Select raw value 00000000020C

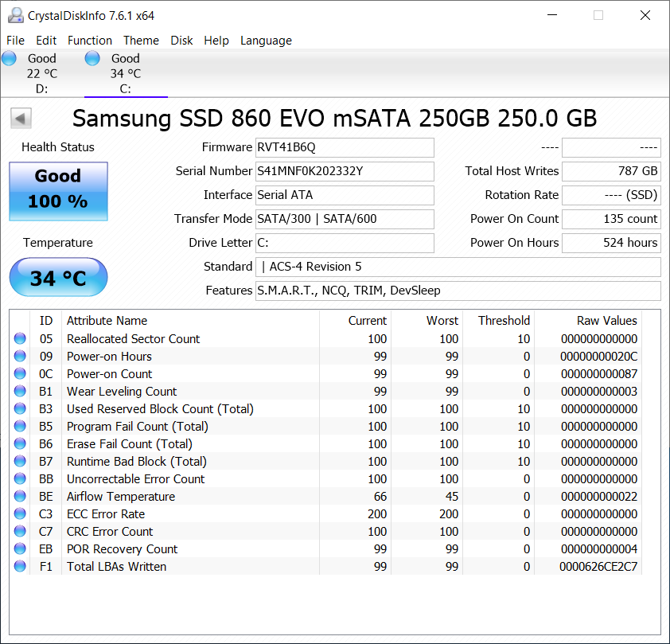tap(598, 357)
